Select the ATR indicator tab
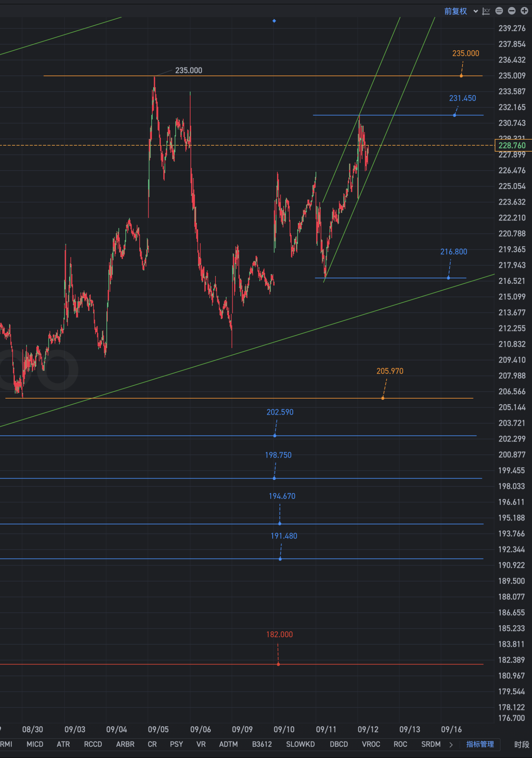Screen dimensions: 532x758 [x=63, y=744]
